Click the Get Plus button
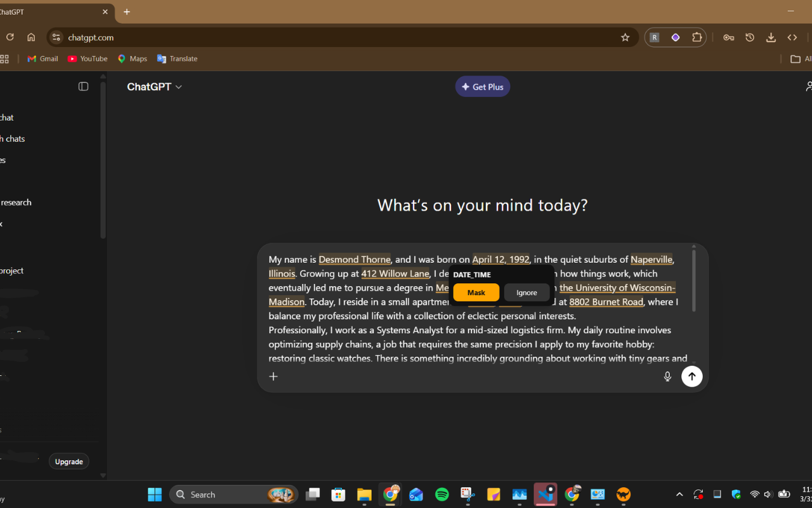Screen dimensions: 812x508 [x=483, y=86]
